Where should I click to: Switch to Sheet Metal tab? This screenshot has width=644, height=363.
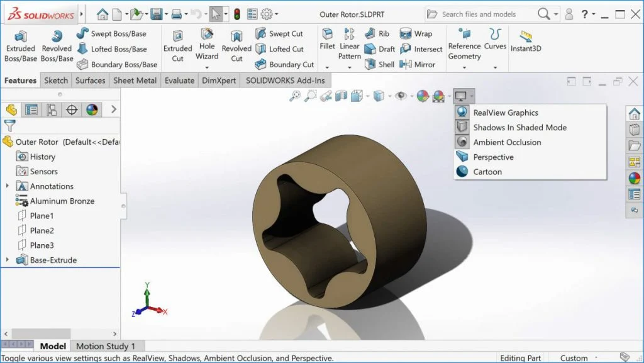point(135,81)
